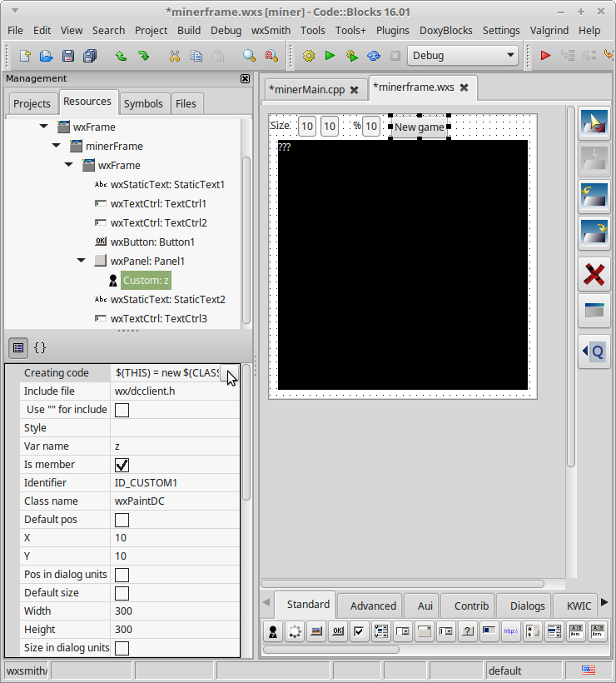Click the Replace icon in the toolbar

click(x=271, y=56)
